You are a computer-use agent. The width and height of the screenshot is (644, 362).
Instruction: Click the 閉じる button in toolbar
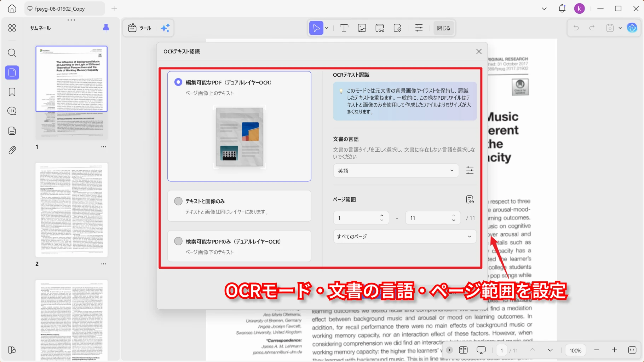click(443, 28)
